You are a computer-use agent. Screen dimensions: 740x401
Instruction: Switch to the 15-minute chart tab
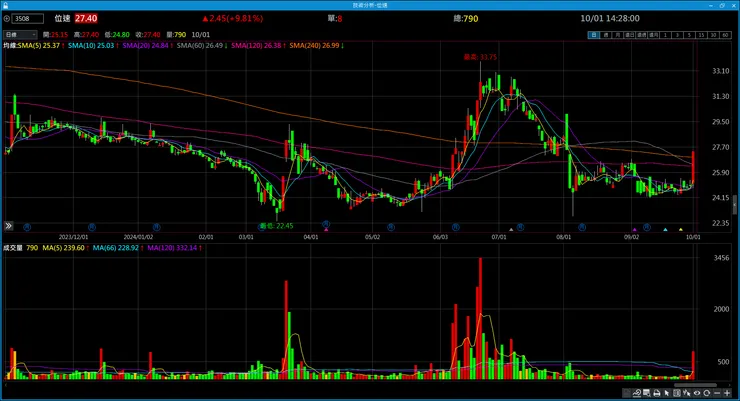click(x=702, y=35)
